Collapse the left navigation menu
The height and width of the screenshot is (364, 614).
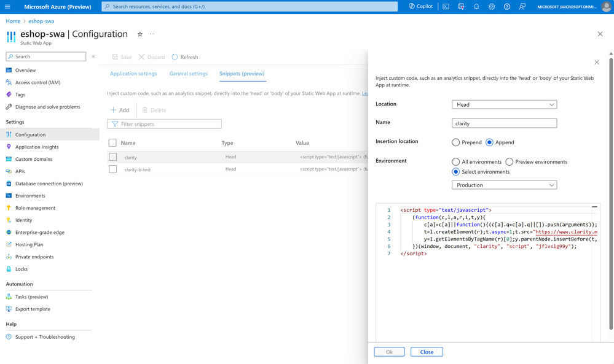tap(93, 56)
